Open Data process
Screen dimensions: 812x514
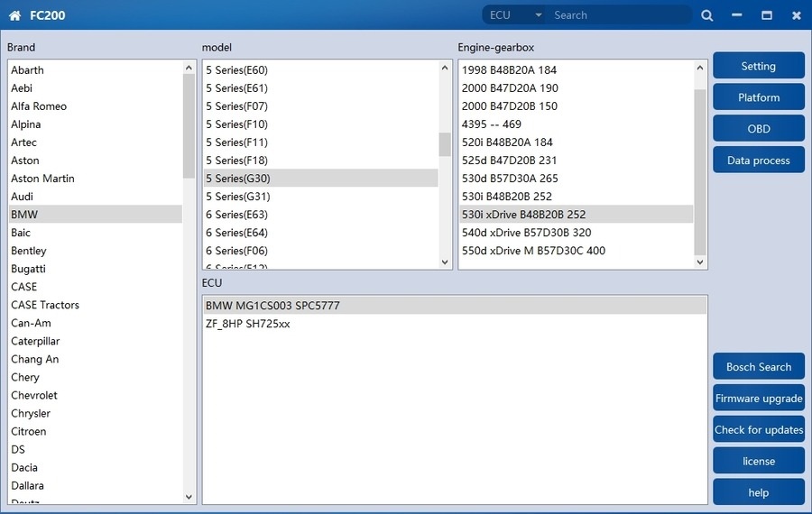(758, 161)
